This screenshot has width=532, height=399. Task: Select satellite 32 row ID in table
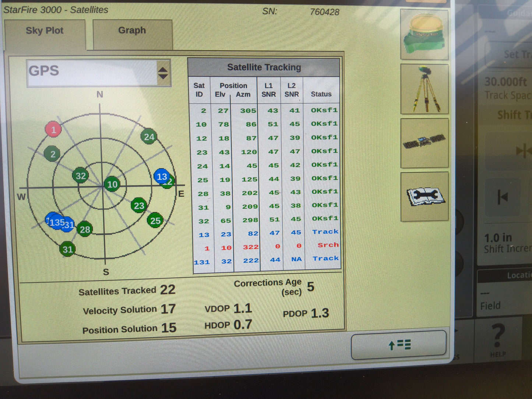coord(204,221)
